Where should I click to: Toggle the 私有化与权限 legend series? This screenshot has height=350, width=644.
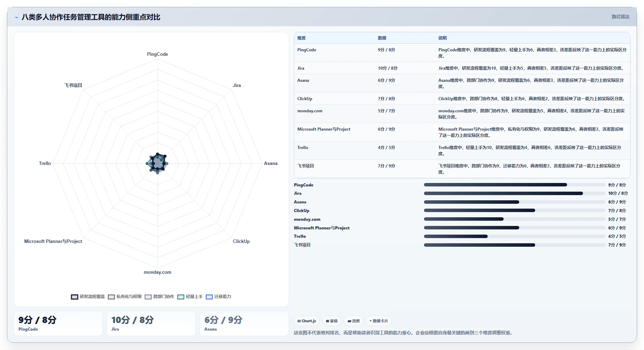tap(125, 297)
